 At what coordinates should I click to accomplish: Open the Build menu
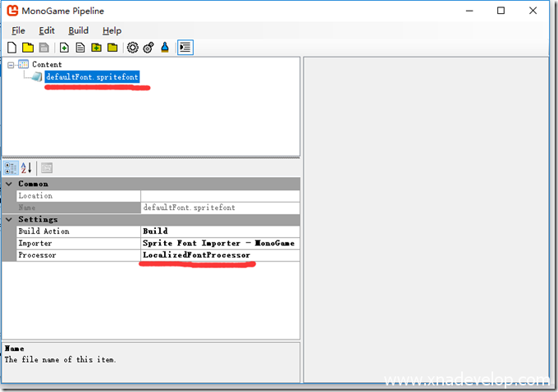(x=78, y=30)
